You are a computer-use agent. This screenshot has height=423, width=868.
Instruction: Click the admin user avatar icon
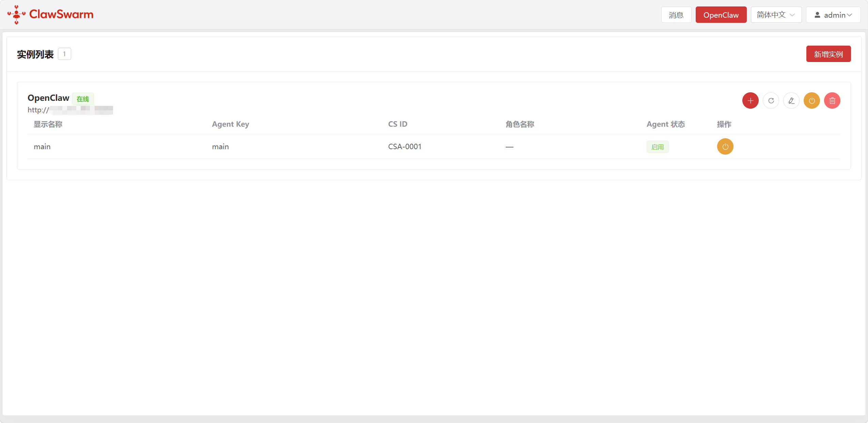point(817,15)
